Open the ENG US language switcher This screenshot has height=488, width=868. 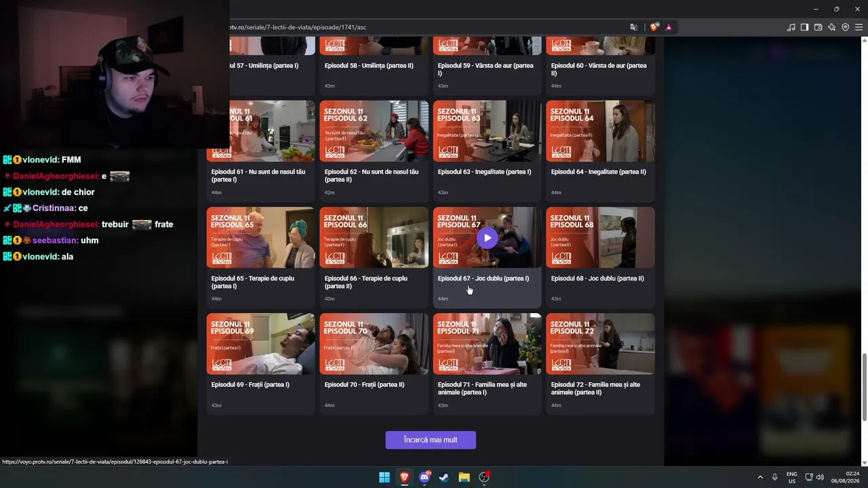point(792,477)
